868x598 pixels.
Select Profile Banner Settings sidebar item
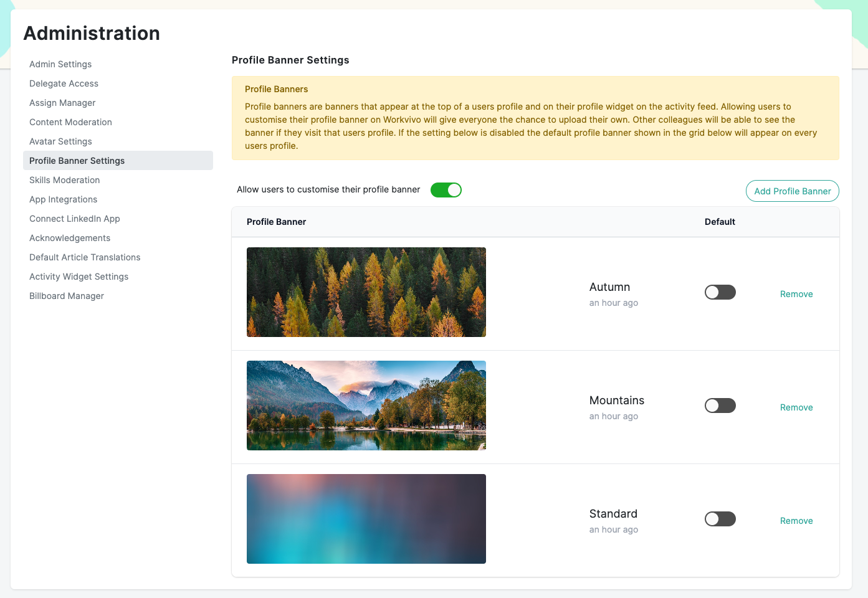coord(118,161)
